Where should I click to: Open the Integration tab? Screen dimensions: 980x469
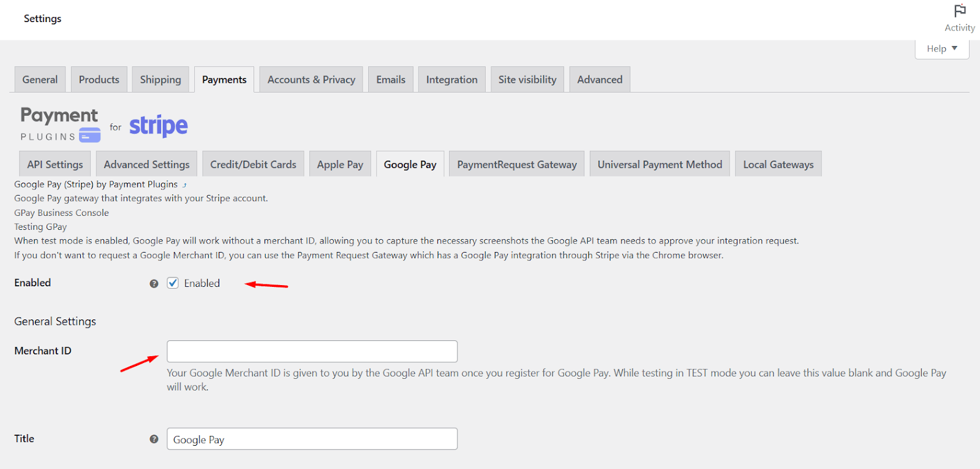452,80
